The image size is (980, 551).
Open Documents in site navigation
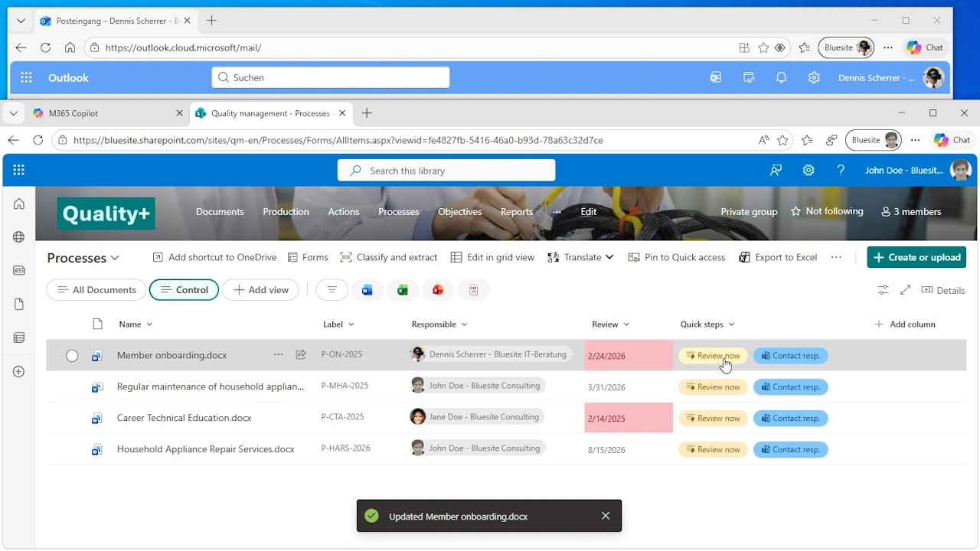click(x=220, y=212)
